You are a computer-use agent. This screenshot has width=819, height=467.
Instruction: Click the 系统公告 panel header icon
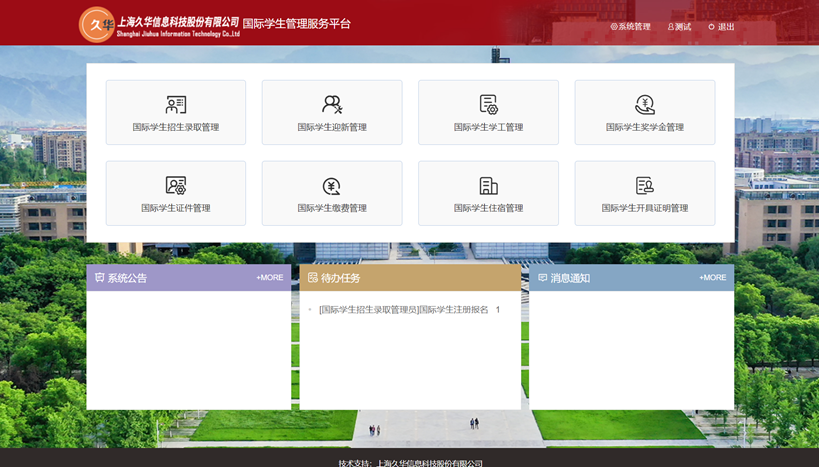100,278
